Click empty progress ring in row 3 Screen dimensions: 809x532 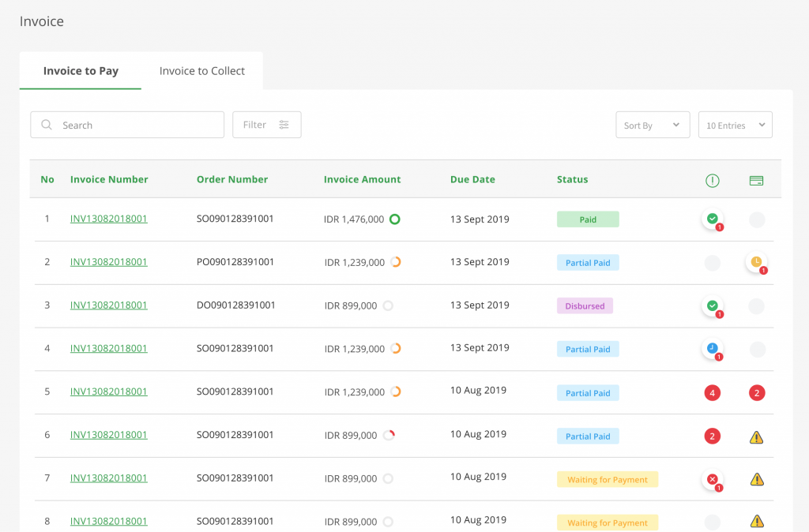click(388, 305)
